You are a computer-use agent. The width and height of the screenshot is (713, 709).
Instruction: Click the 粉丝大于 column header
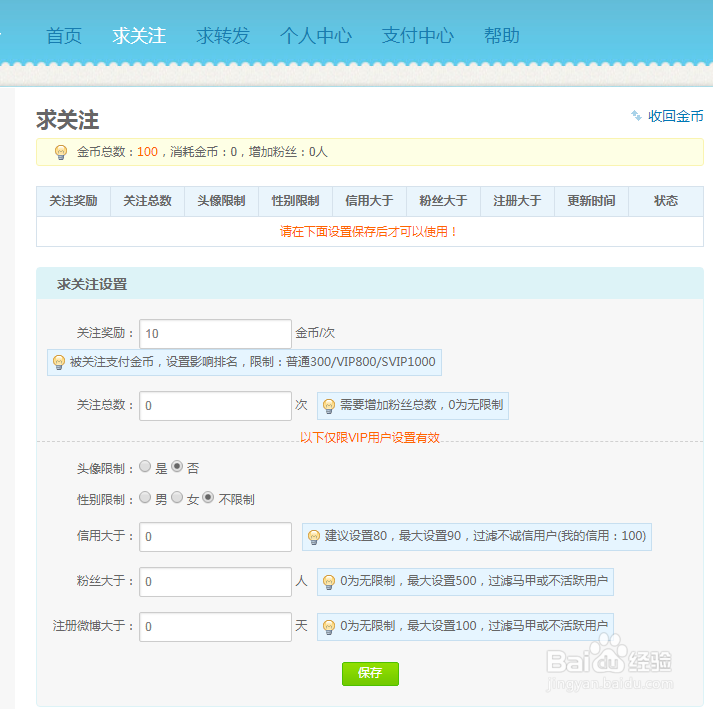point(443,201)
